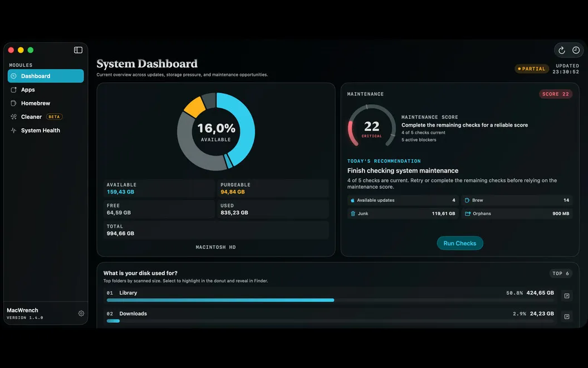Click the Orphans folder icon
588x368 pixels.
(x=468, y=214)
